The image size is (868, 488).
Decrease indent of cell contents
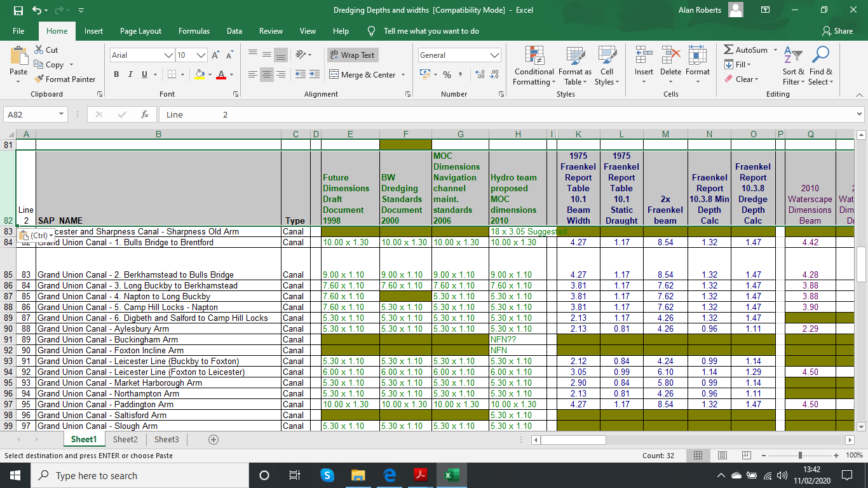pyautogui.click(x=301, y=74)
